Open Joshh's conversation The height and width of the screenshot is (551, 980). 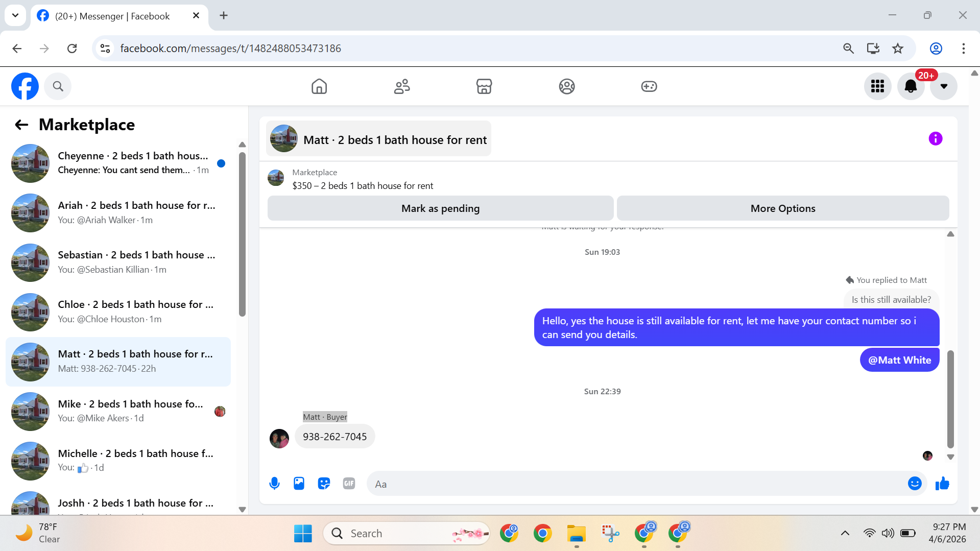coord(118,503)
